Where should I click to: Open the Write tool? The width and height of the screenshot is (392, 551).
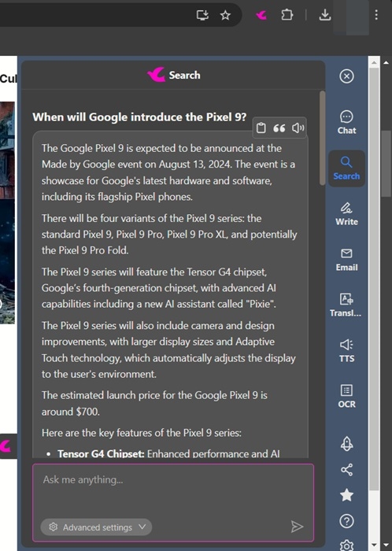(346, 214)
